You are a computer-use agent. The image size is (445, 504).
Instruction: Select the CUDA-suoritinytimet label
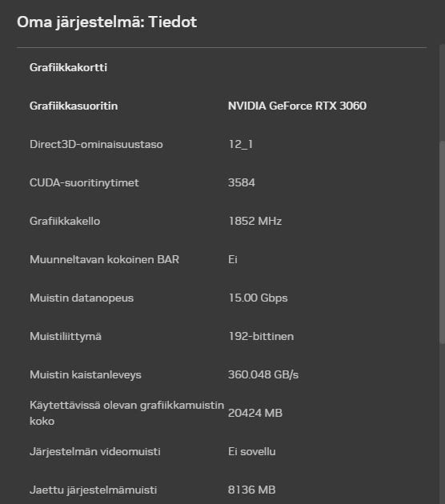[84, 182]
